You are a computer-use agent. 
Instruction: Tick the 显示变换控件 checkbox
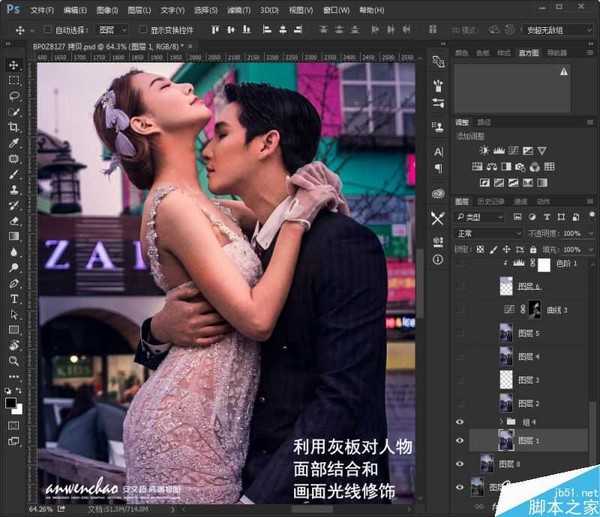pos(141,30)
